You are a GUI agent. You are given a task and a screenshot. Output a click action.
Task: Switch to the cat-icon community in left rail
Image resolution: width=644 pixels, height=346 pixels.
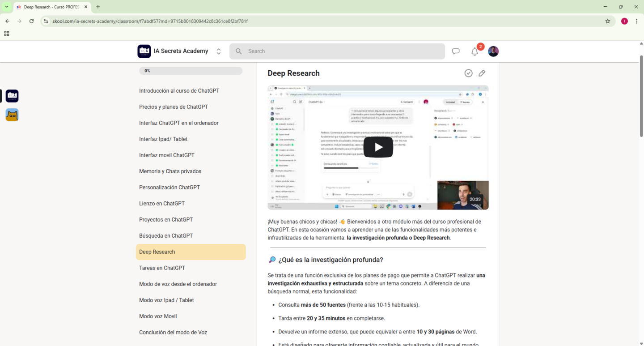pos(12,115)
